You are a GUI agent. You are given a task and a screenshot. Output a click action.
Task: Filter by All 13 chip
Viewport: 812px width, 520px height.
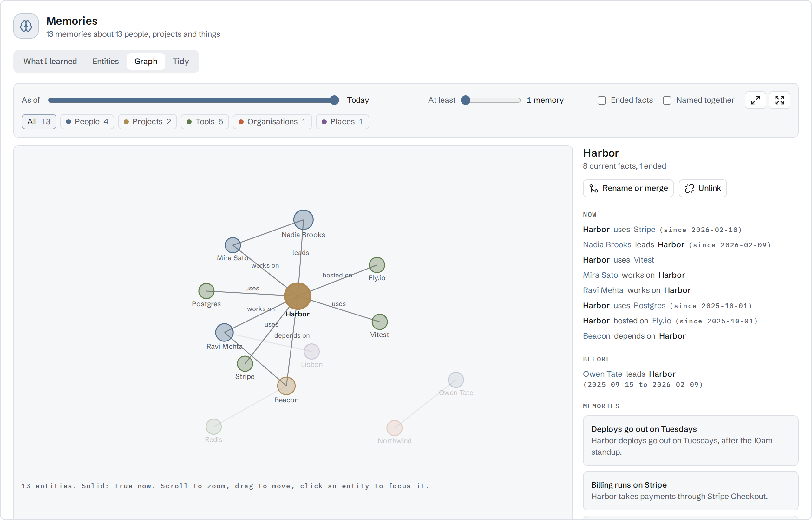click(39, 121)
